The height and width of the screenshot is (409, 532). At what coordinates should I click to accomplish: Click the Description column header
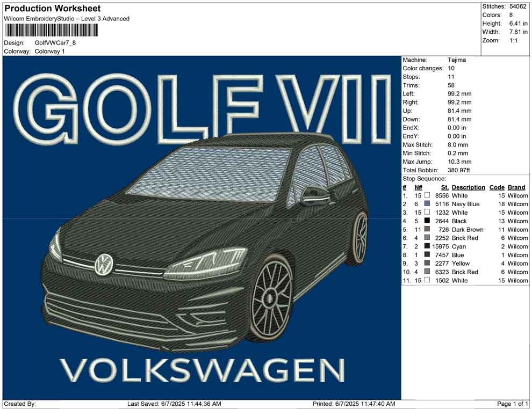[468, 187]
